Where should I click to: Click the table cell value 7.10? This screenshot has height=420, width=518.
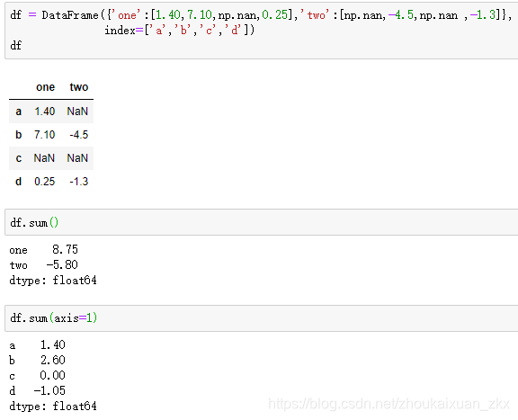(x=45, y=135)
